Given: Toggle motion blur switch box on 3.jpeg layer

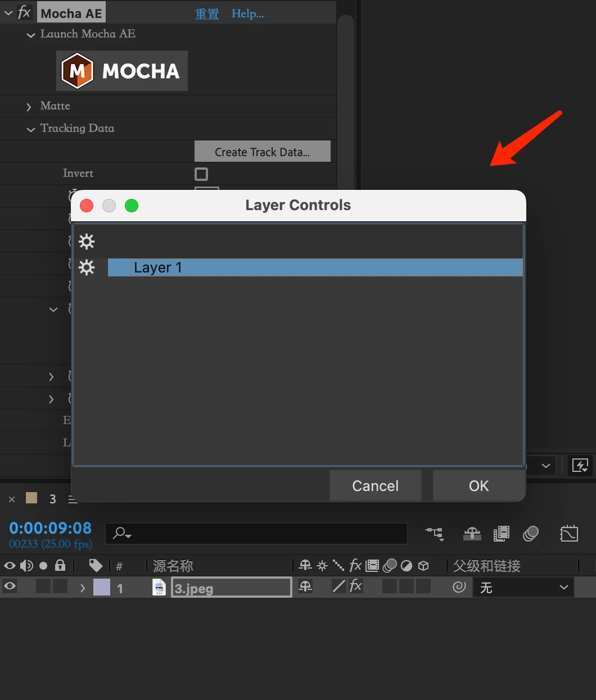Looking at the screenshot, I should point(390,587).
